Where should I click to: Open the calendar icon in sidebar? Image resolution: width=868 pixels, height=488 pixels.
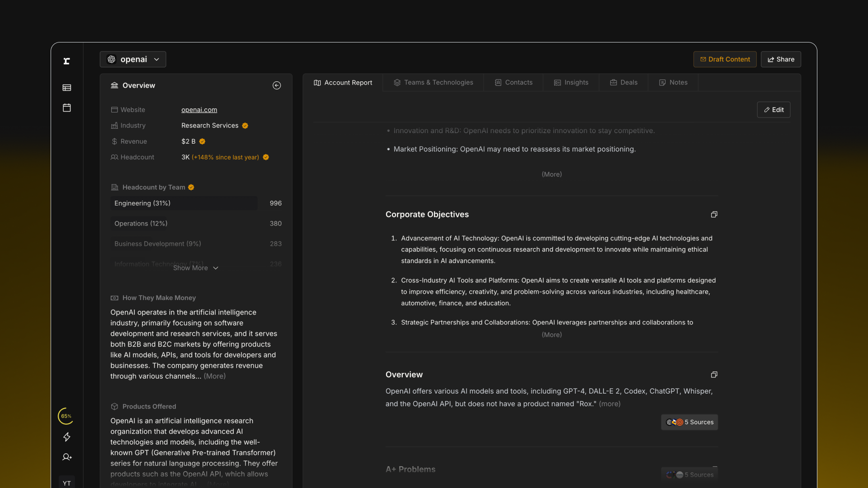click(x=67, y=108)
